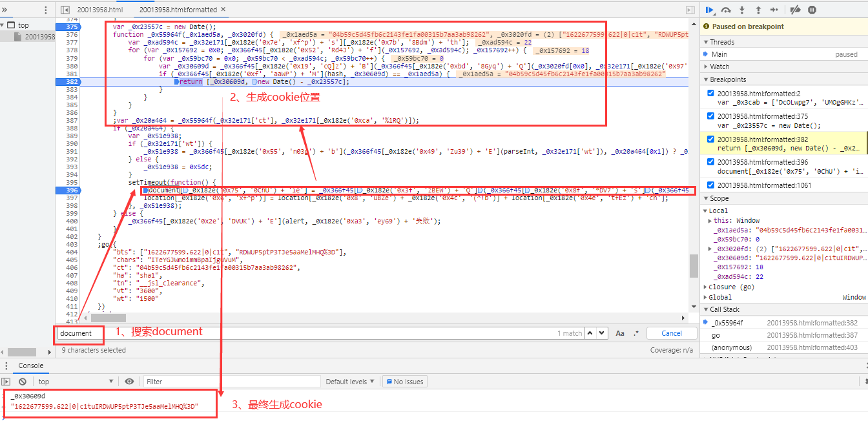This screenshot has width=868, height=421.
Task: Expand 'this: Window' in scope
Action: pyautogui.click(x=710, y=221)
